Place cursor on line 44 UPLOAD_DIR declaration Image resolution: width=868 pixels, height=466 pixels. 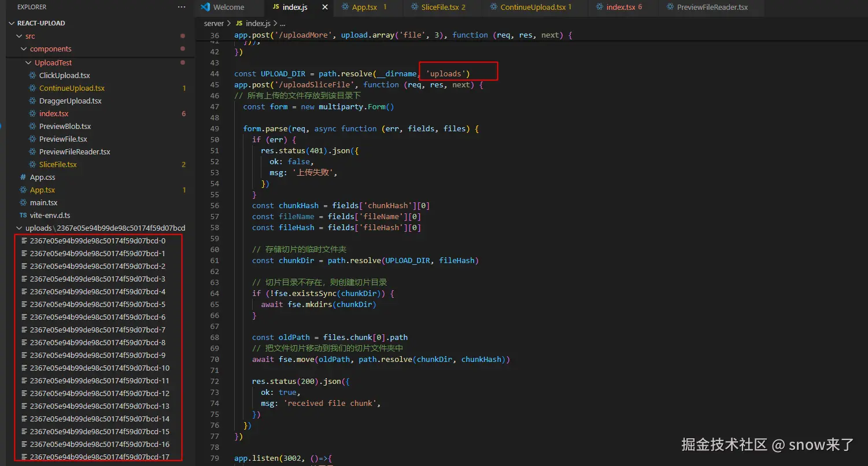coord(352,73)
